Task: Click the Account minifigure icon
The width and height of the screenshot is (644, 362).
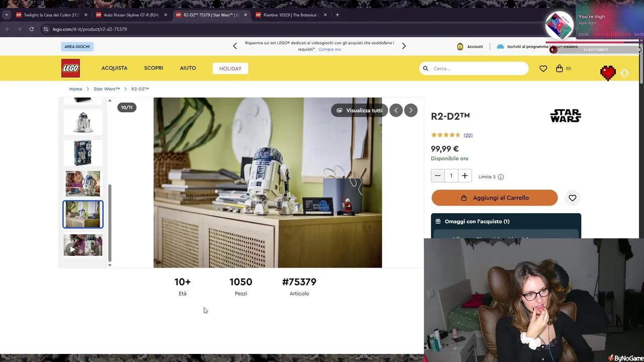Action: pyautogui.click(x=460, y=46)
